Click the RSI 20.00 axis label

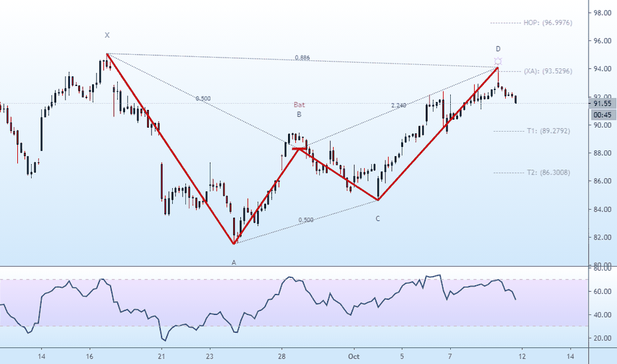click(x=602, y=338)
